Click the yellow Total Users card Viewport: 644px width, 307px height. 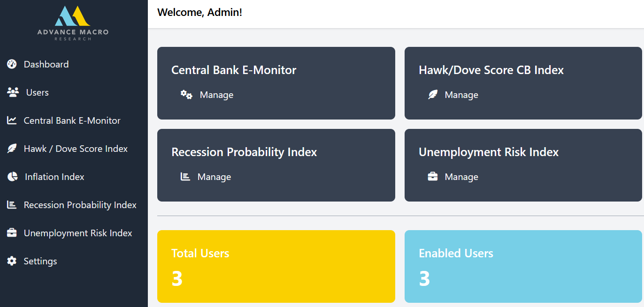pos(276,266)
